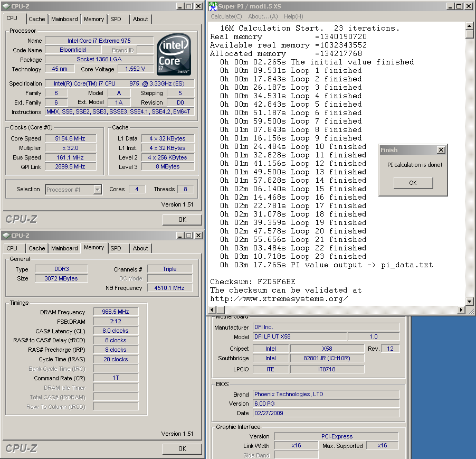Open the Help(H) menu in Super PI
Viewport: 476px width, 459px height.
[293, 16]
